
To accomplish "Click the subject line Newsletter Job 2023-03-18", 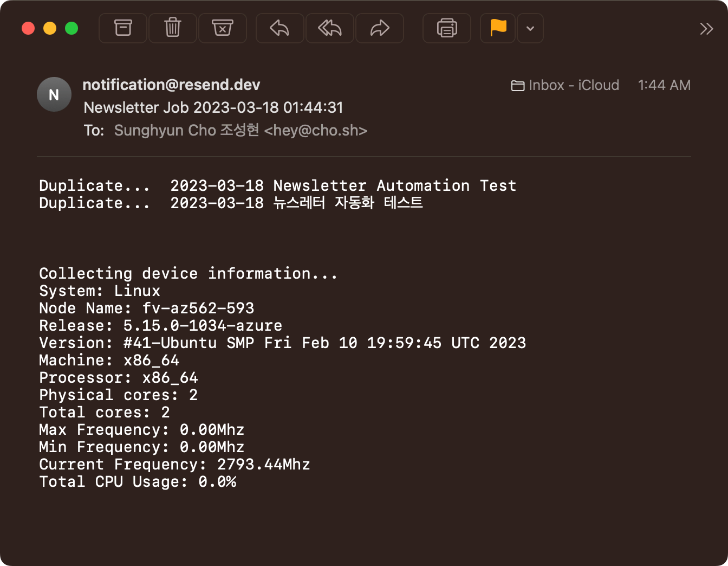I will (x=213, y=108).
